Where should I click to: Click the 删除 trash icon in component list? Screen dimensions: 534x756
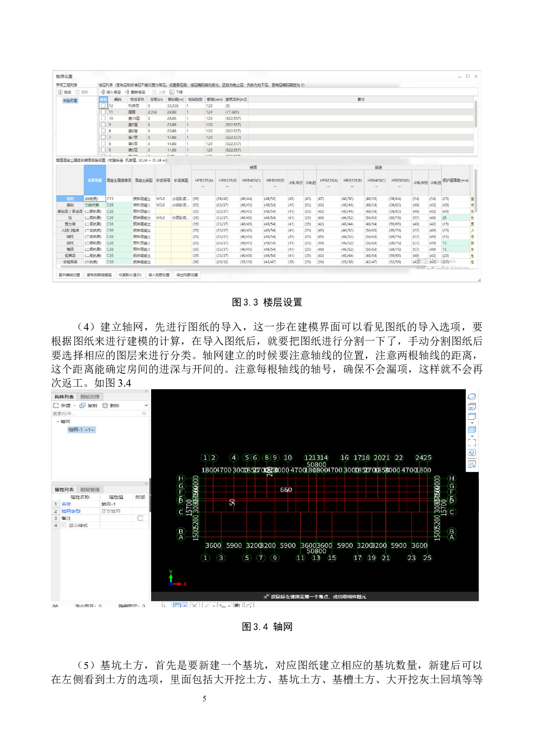click(x=105, y=406)
